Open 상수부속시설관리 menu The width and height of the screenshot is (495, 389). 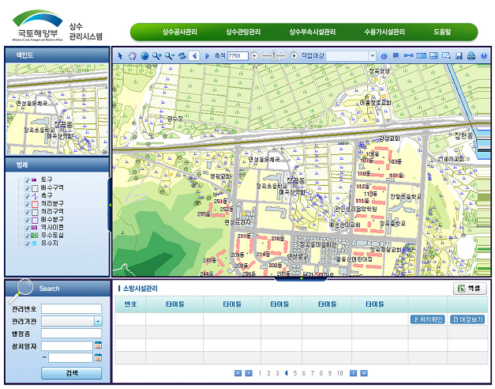click(x=312, y=32)
